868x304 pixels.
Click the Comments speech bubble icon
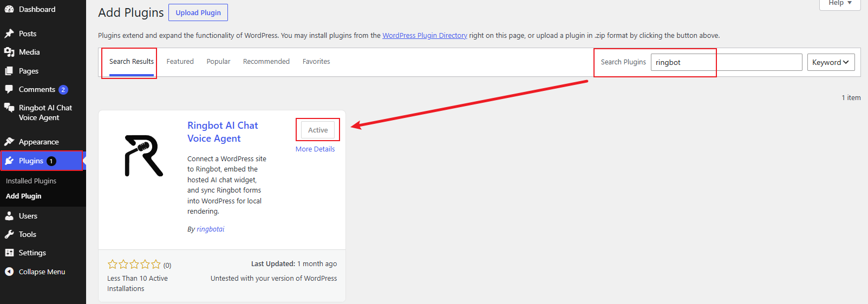click(9, 89)
